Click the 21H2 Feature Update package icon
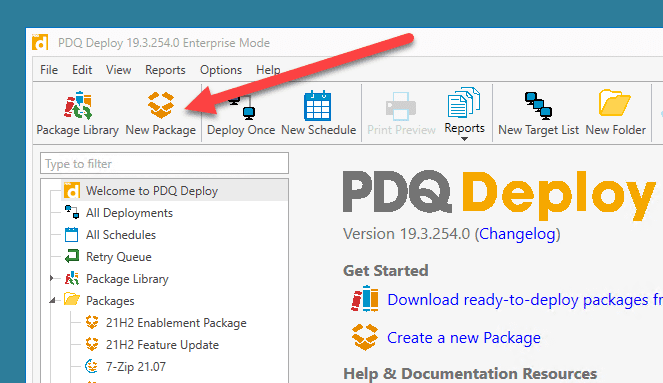Screen dimensions: 663x383 pos(92,344)
